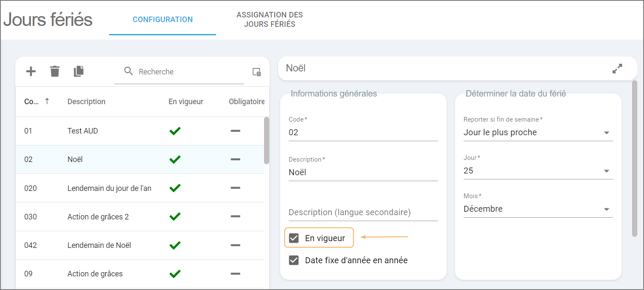This screenshot has height=290, width=644.
Task: Select the Lendemain de Noël row
Action: pyautogui.click(x=99, y=245)
